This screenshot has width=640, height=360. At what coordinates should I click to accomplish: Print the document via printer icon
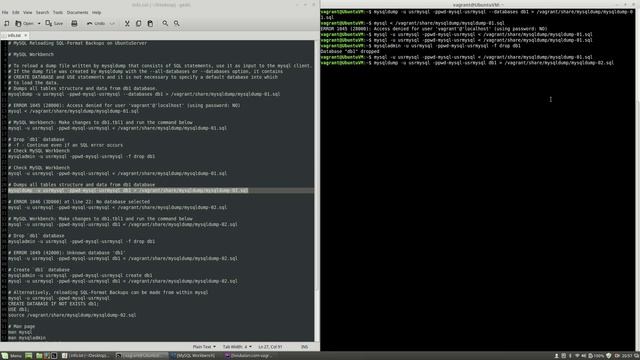click(x=74, y=24)
